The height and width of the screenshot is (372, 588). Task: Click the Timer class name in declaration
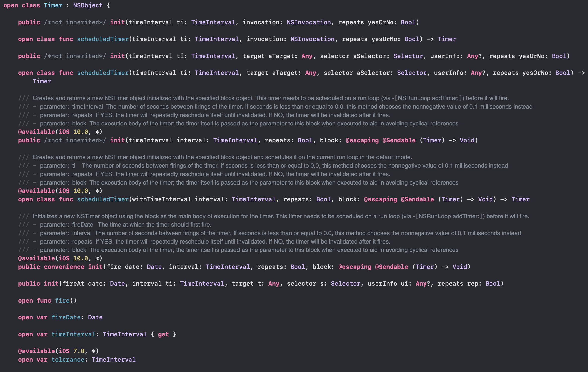pos(53,5)
